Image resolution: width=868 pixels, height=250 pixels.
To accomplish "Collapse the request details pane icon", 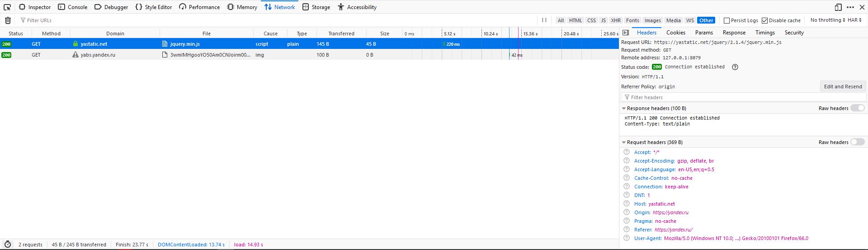I will click(x=626, y=33).
